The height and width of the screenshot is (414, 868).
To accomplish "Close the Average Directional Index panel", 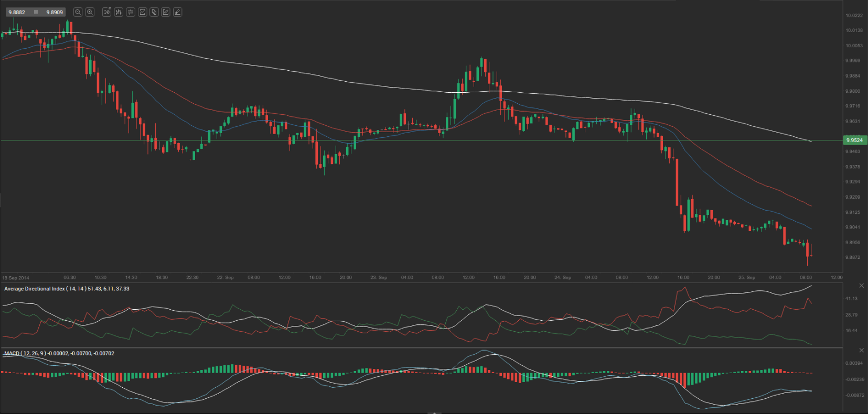I will pos(861,286).
